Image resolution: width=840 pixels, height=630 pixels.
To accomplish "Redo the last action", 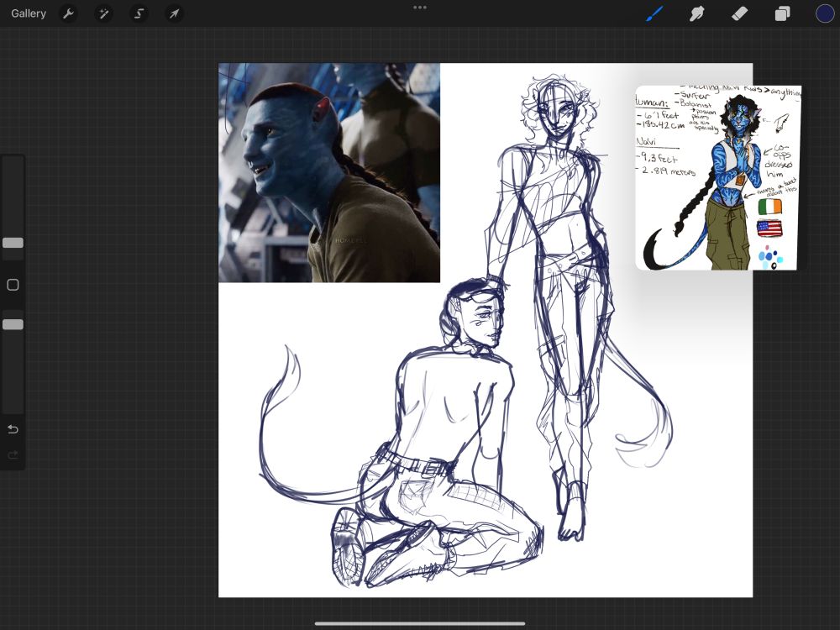I will [13, 455].
